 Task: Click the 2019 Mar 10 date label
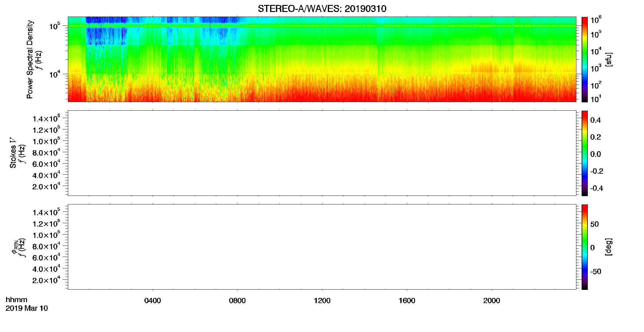[27, 308]
